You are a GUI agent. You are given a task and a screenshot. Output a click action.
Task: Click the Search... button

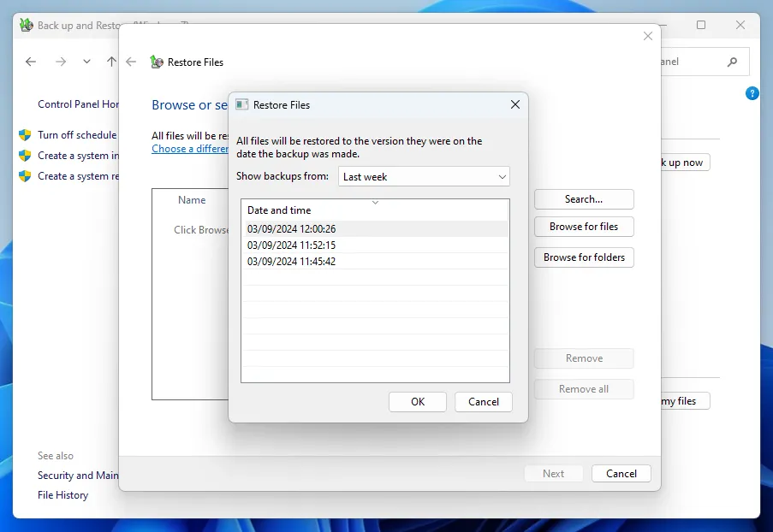(584, 199)
